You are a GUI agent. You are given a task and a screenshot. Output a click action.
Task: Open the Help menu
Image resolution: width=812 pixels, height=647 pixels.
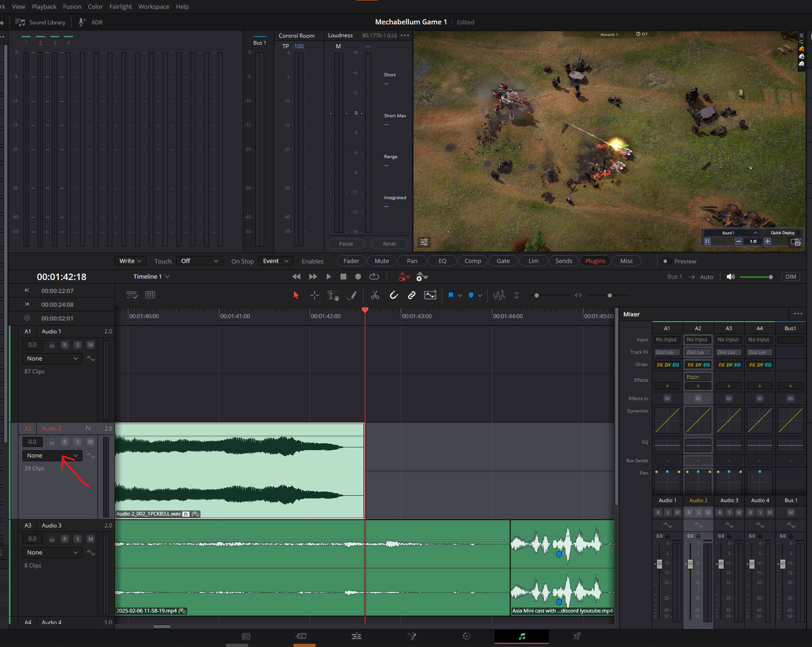pyautogui.click(x=182, y=6)
